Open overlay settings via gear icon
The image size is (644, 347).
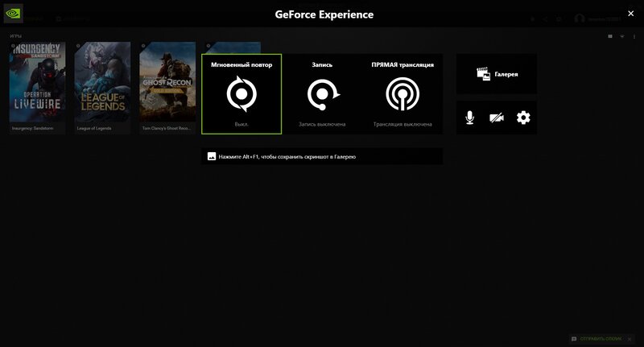pos(523,118)
